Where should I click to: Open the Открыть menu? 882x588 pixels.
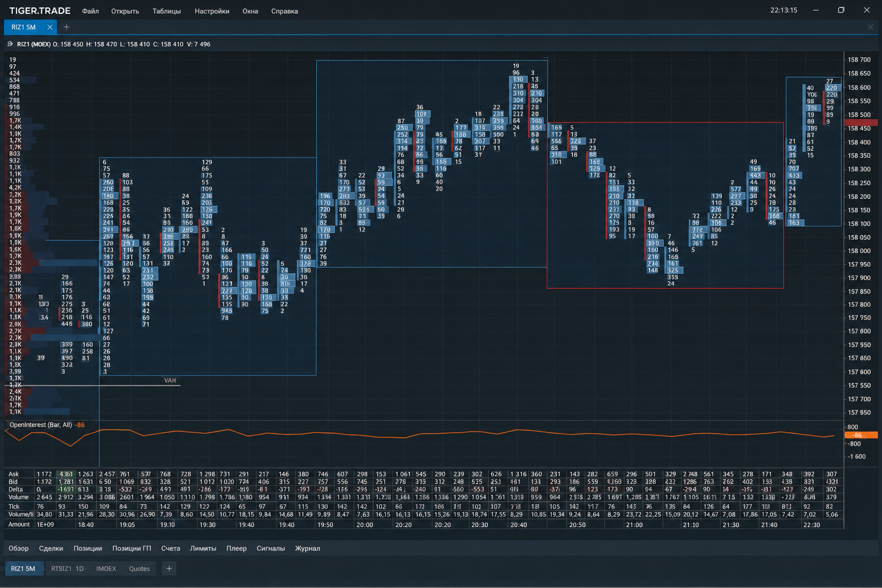[x=125, y=11]
